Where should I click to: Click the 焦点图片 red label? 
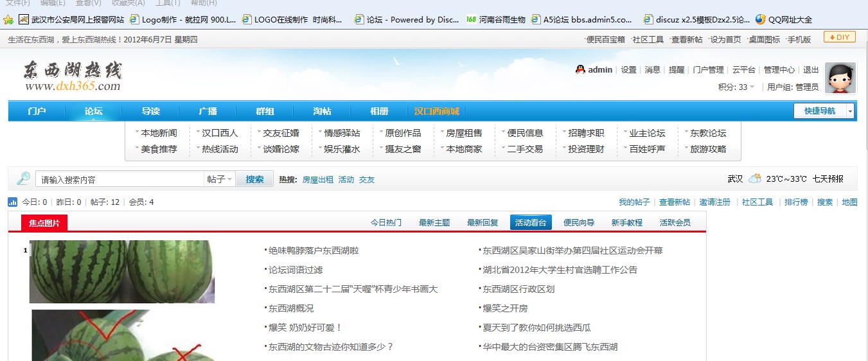point(44,223)
